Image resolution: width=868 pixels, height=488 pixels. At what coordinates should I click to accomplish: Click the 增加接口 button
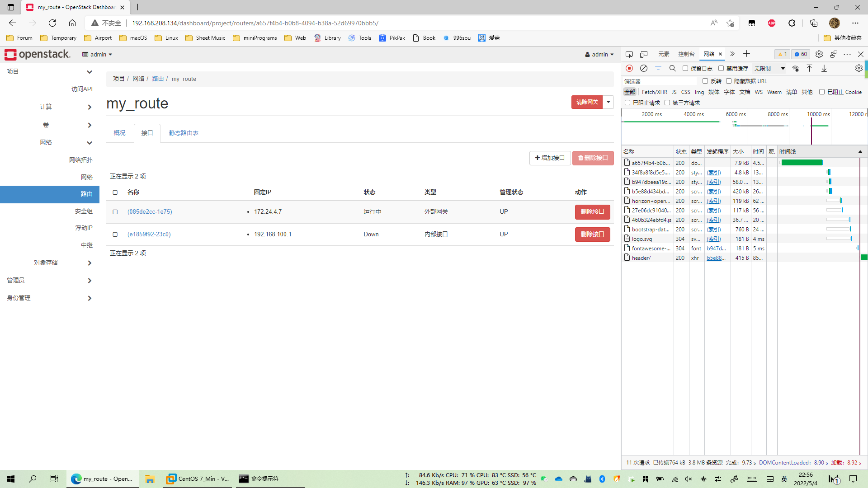coord(550,158)
